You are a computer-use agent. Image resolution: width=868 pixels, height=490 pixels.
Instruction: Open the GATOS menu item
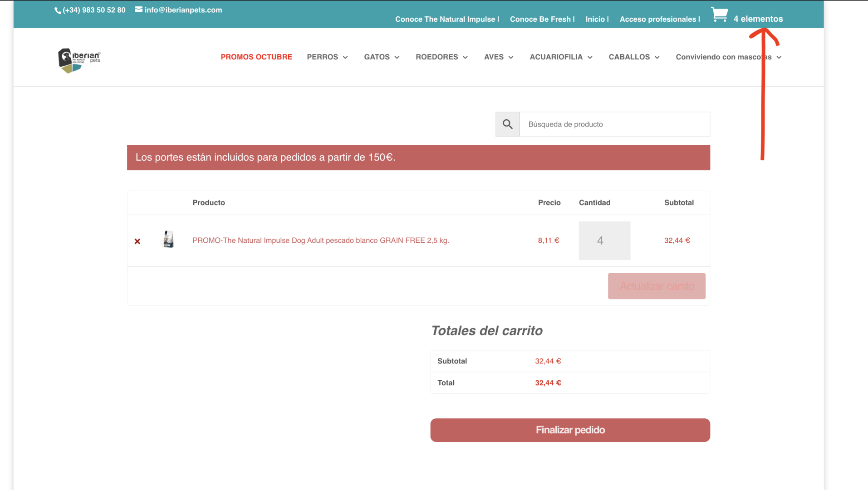377,57
